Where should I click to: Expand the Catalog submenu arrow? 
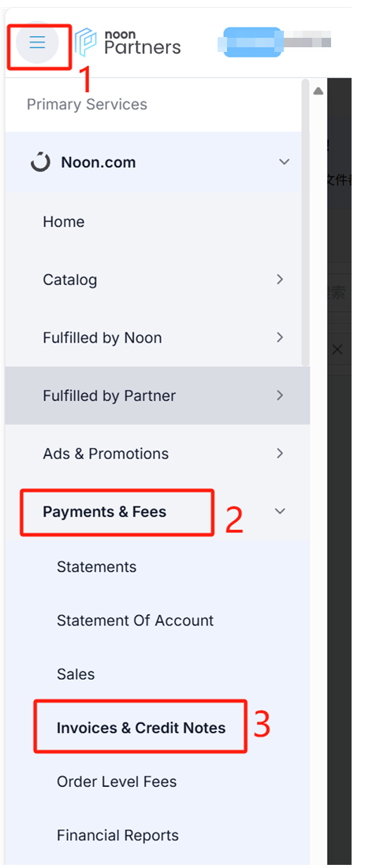pyautogui.click(x=280, y=279)
